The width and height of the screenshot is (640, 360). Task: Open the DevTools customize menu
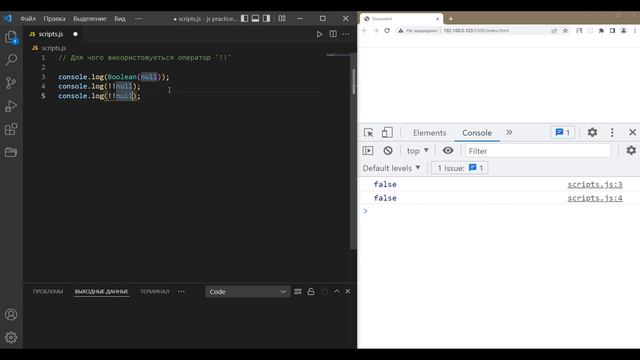click(x=612, y=132)
